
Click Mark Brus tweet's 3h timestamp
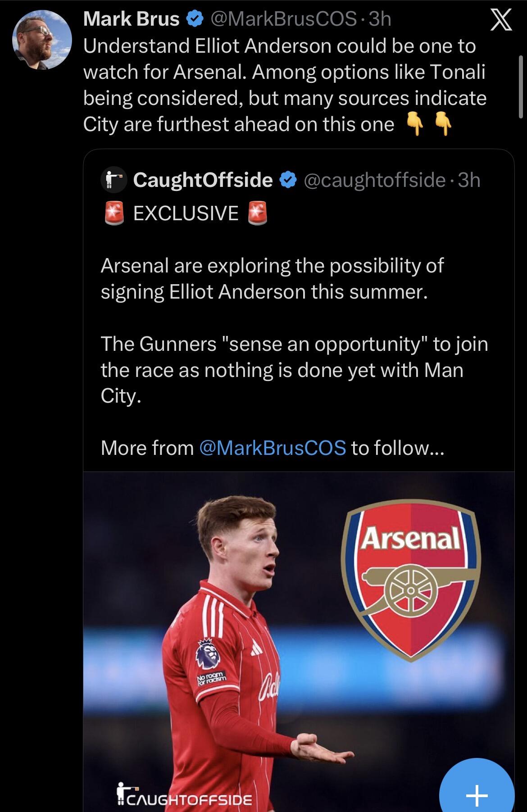380,19
